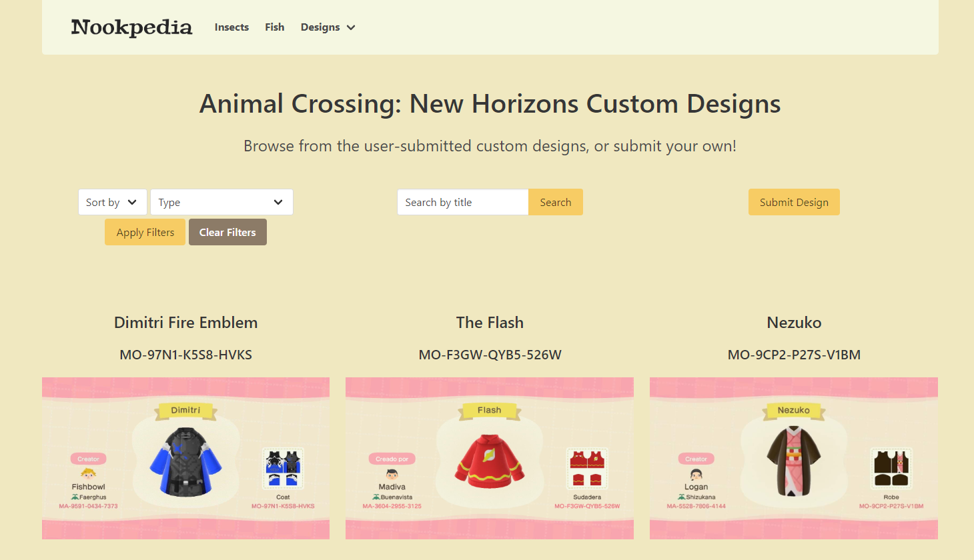Click the chevron arrow next to Designs

click(x=351, y=27)
